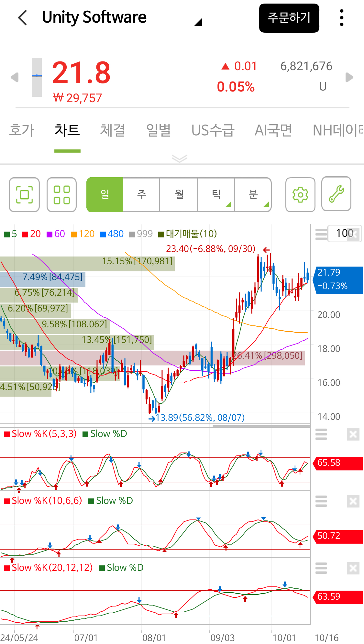
Task: Open chart tools with the wrench icon
Action: tap(336, 194)
